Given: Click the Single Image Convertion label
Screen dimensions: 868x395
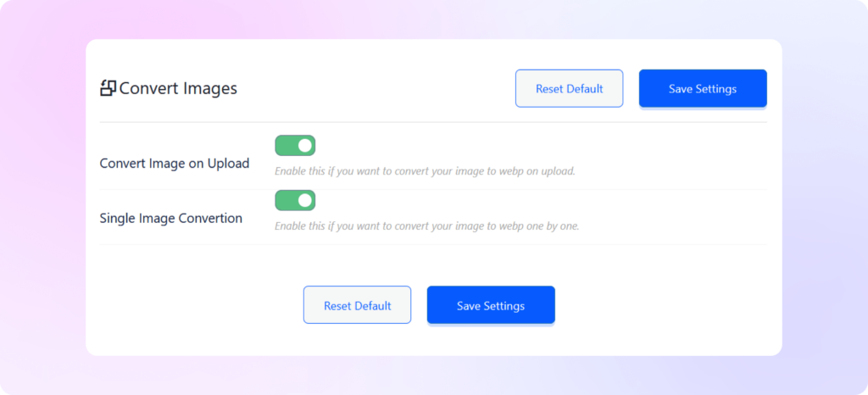Looking at the screenshot, I should (171, 219).
